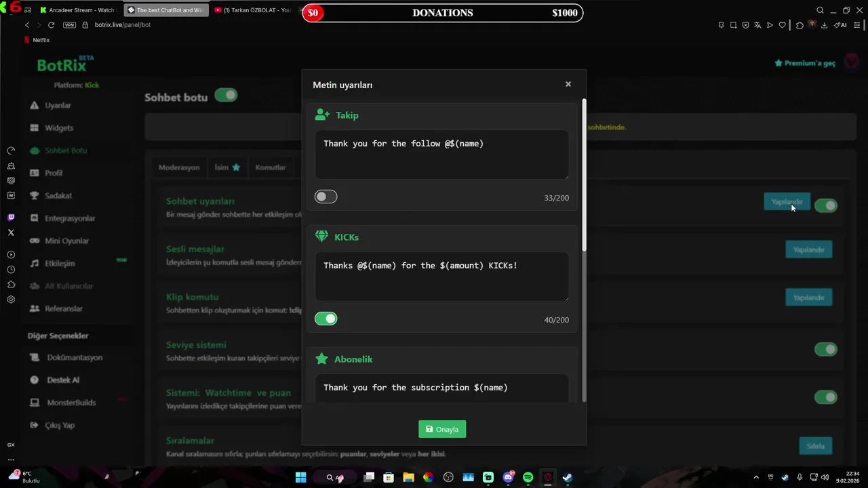The height and width of the screenshot is (488, 868).
Task: Switch to the Tarkan ÖZBOLAT YouTube tab
Action: tap(253, 10)
